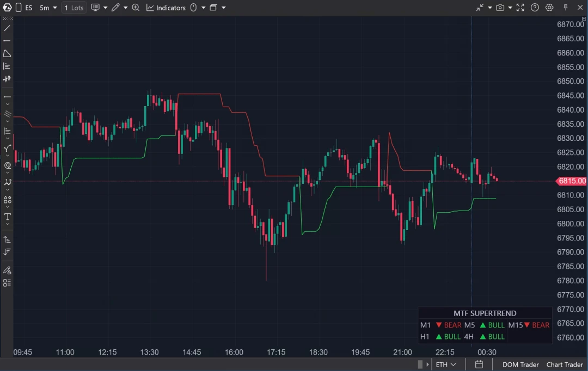Expand the monitor template dropdown arrow
The height and width of the screenshot is (371, 588).
point(106,8)
